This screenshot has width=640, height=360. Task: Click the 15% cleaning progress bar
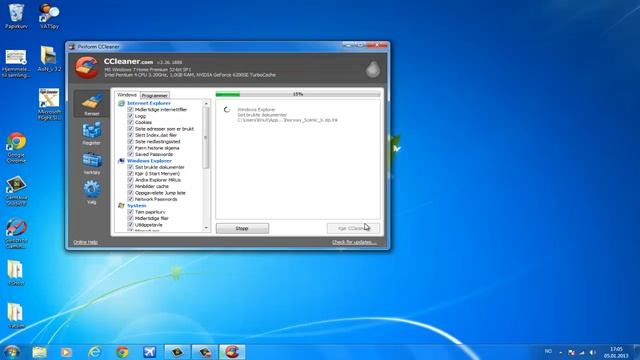click(x=298, y=94)
